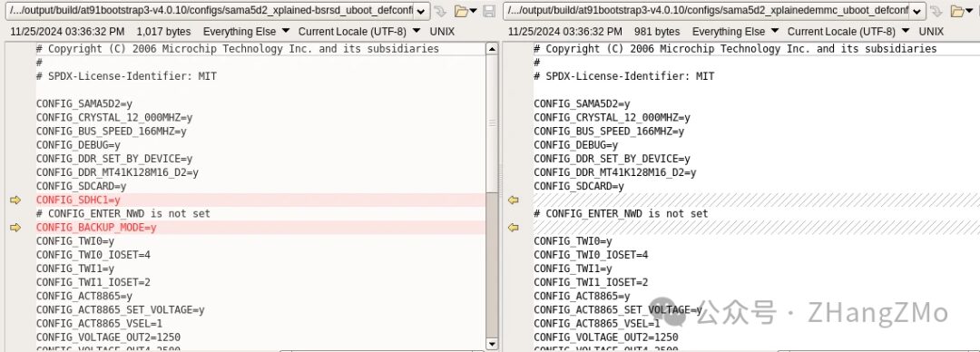This screenshot has width=980, height=352.
Task: Click left pane SPDX-License-Identifier: MIT line
Action: click(126, 76)
